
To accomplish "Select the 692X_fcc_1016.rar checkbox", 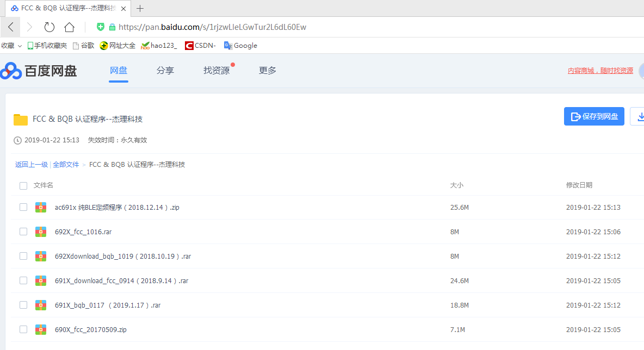I will point(23,232).
